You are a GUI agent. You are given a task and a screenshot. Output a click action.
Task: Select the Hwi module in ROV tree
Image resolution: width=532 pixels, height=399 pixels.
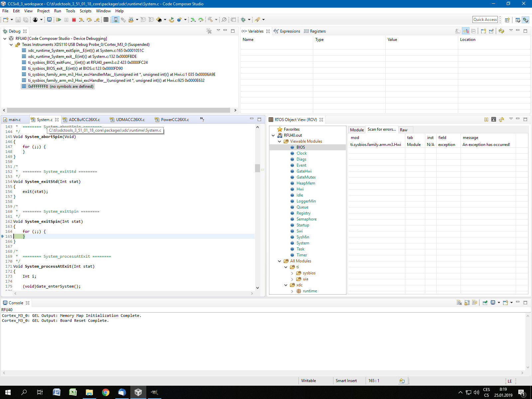pyautogui.click(x=300, y=189)
